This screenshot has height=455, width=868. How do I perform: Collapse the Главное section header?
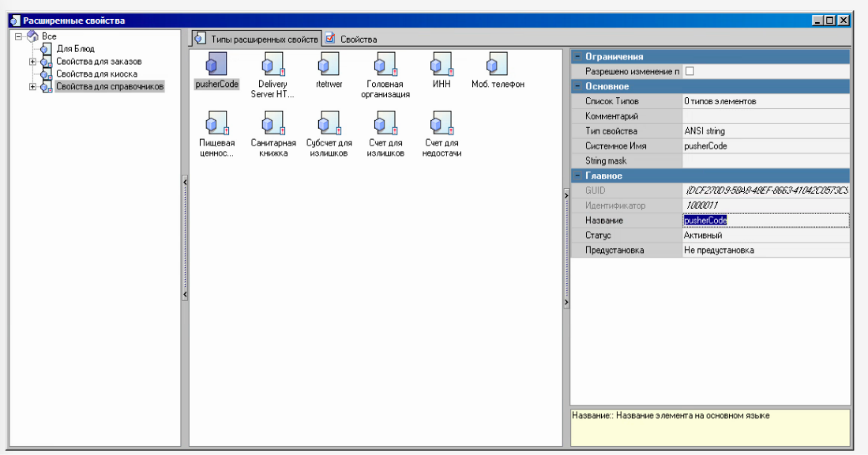pyautogui.click(x=578, y=176)
